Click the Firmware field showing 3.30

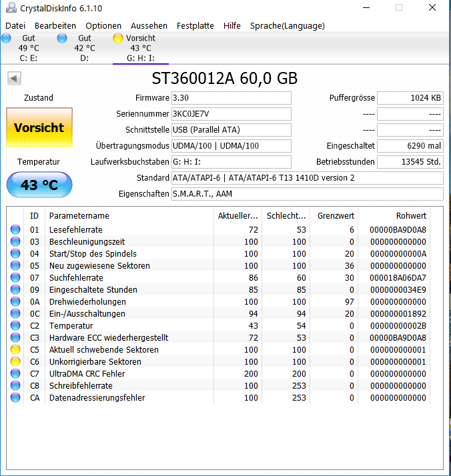[232, 98]
